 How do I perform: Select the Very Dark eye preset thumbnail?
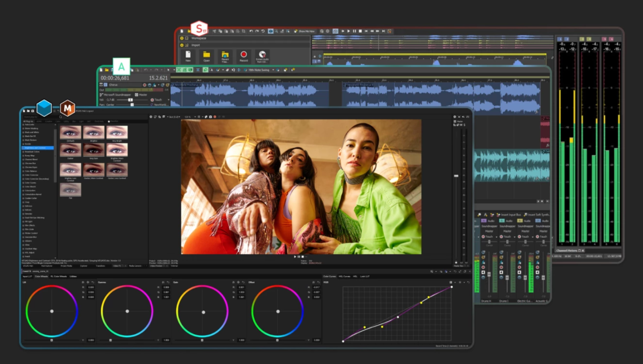click(94, 150)
